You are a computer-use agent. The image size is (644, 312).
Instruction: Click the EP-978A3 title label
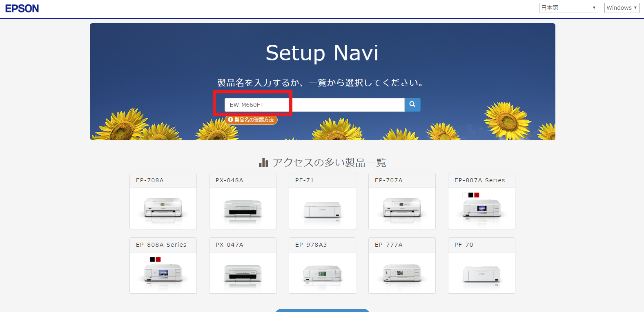[311, 245]
